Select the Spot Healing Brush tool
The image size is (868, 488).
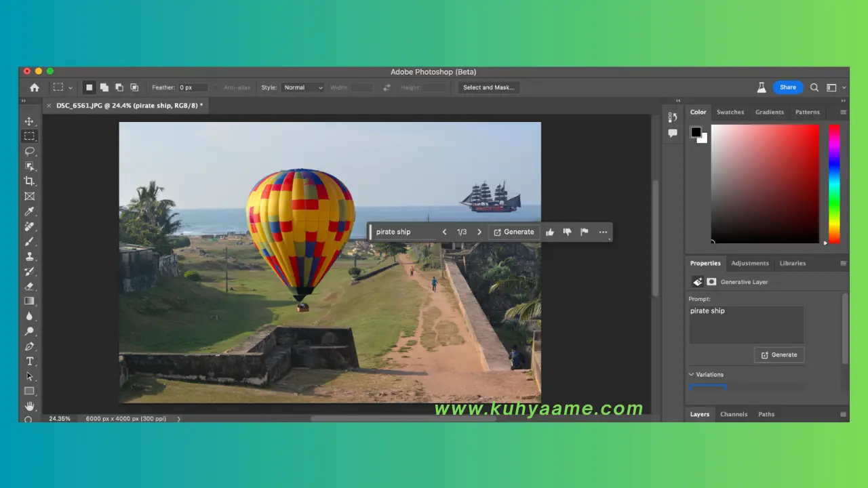point(29,226)
